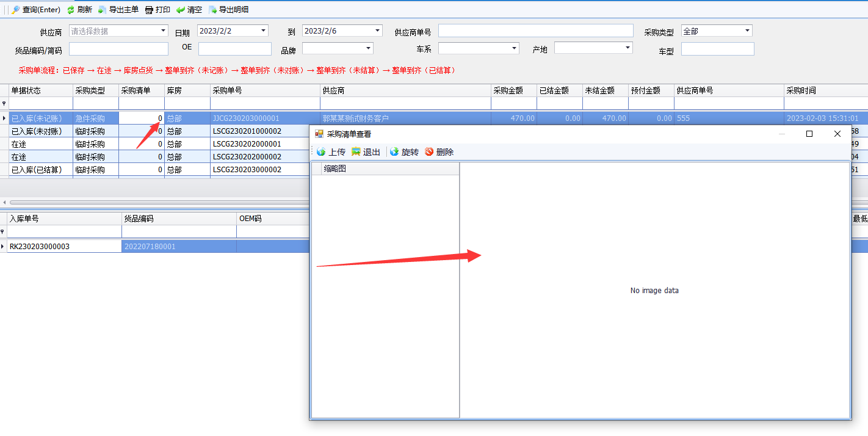Image resolution: width=868 pixels, height=436 pixels.
Task: Click the No image data preview area
Action: (654, 291)
